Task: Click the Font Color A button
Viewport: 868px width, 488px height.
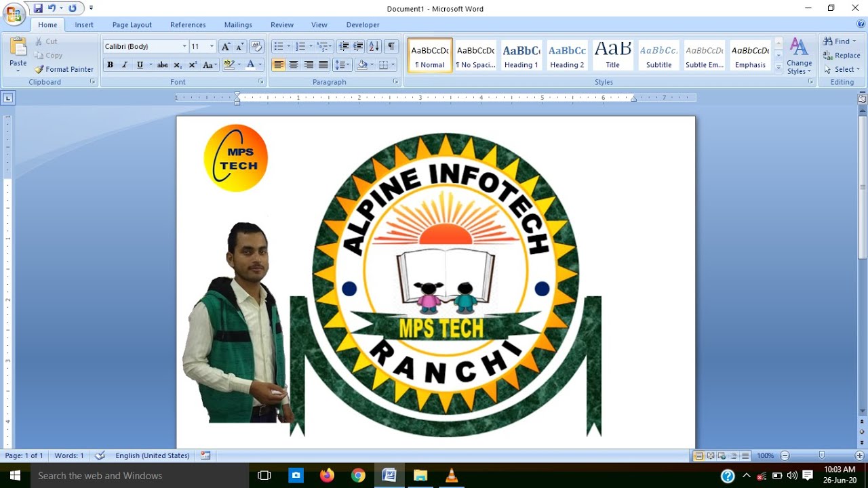Action: (x=250, y=65)
